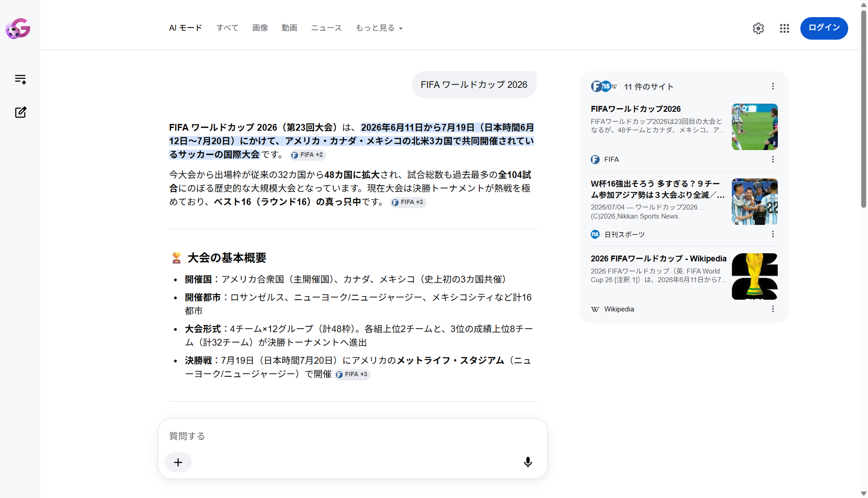Click the 大会の基本概要 heading
Viewport: 868px width, 498px height.
click(227, 258)
